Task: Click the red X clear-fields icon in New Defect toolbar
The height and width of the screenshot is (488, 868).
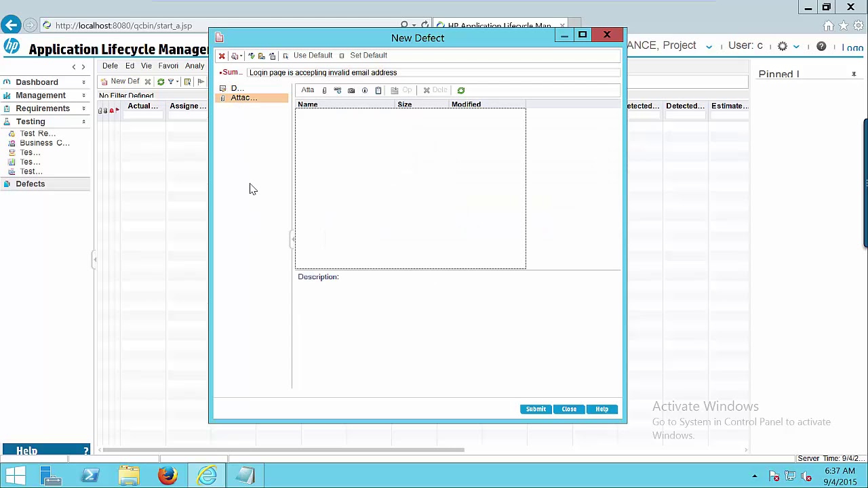Action: [x=222, y=56]
